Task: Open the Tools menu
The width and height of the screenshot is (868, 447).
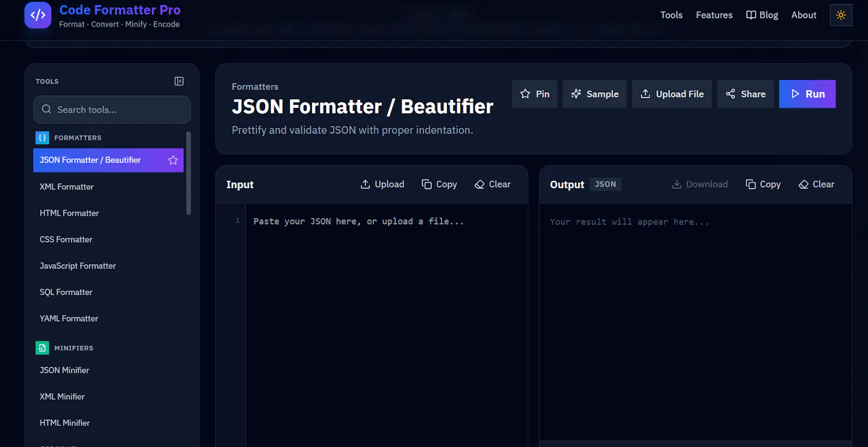Action: pos(671,15)
